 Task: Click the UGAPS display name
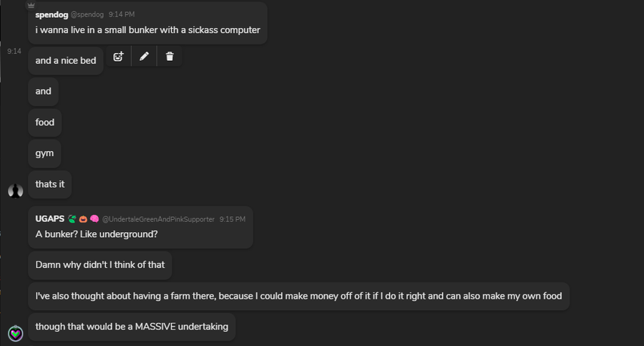(x=50, y=218)
